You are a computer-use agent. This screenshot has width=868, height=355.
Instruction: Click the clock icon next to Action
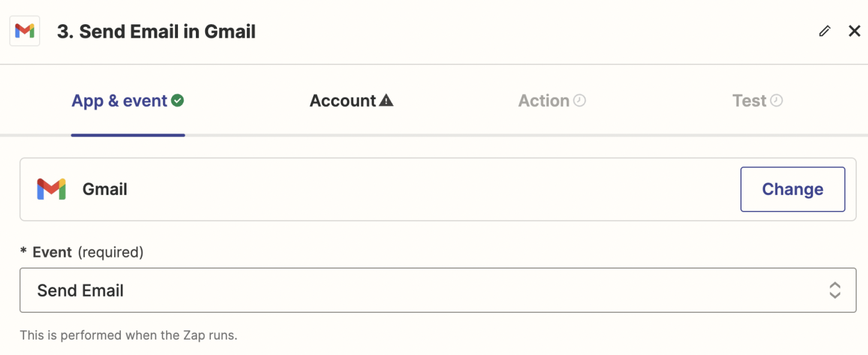pos(580,101)
